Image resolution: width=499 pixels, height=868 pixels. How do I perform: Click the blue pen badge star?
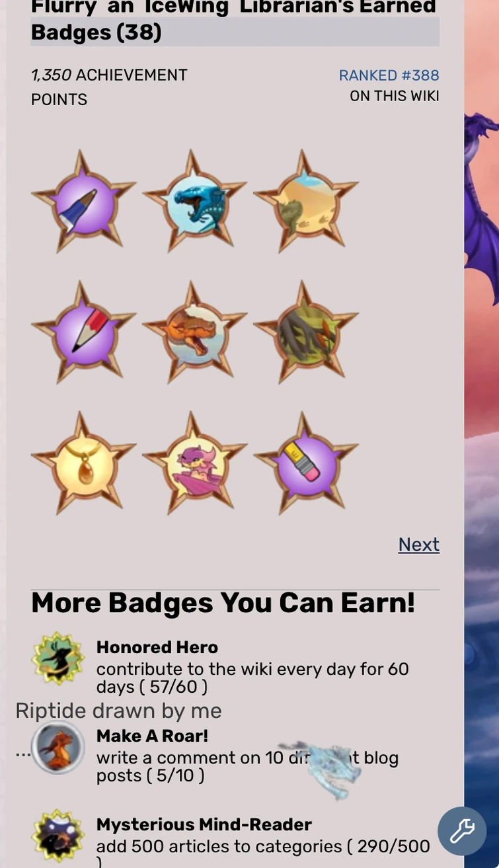[84, 202]
